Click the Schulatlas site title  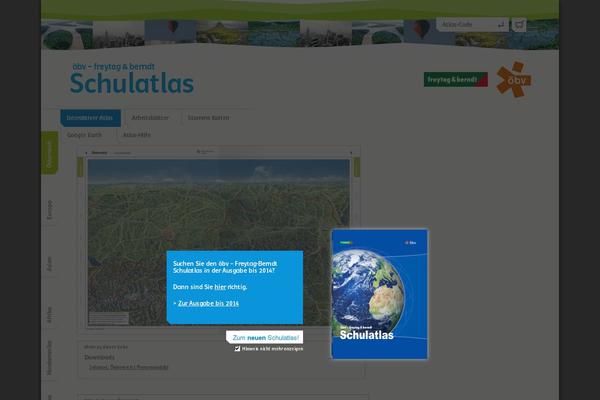[x=132, y=83]
